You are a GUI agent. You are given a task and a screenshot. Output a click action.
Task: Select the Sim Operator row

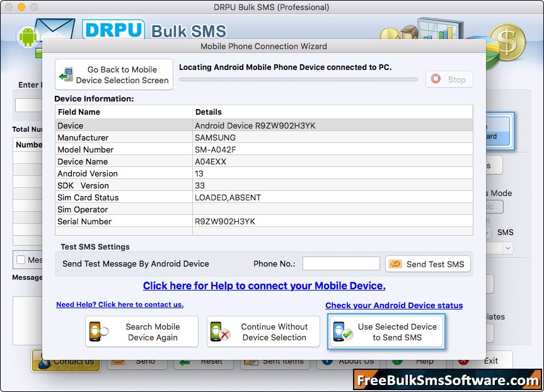click(263, 209)
